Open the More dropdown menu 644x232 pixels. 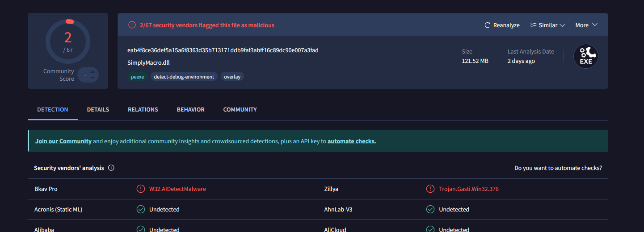586,25
